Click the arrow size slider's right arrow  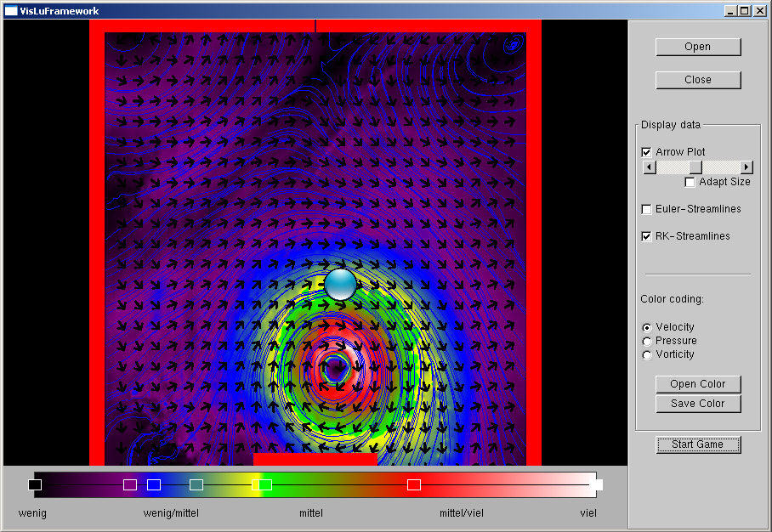(x=746, y=167)
